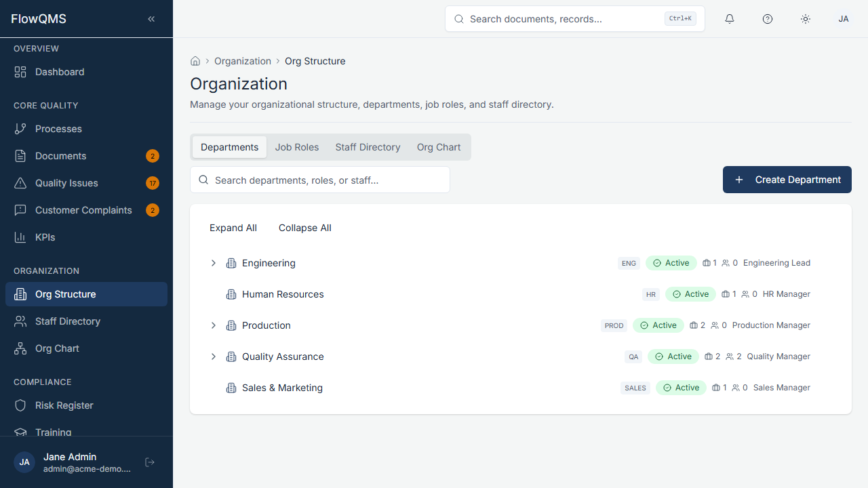
Task: Click the JA avatar in top bar
Action: (844, 19)
